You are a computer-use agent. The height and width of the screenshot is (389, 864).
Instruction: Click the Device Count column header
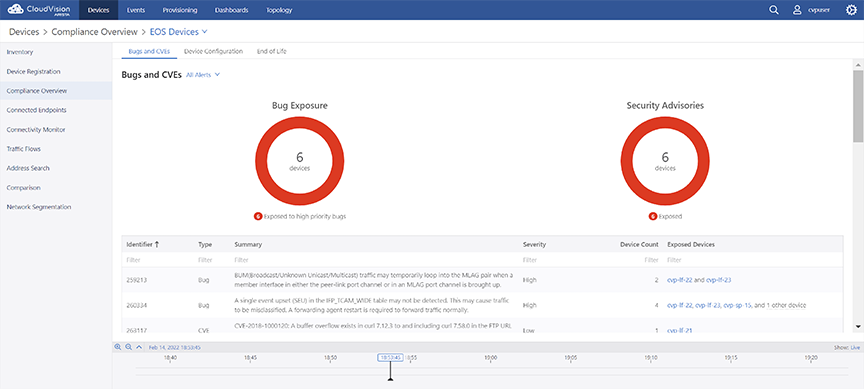639,244
